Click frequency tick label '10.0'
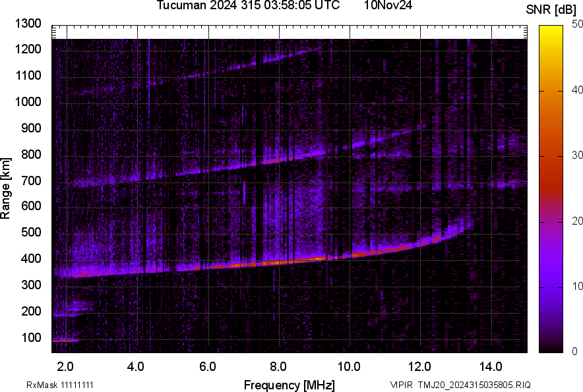The width and height of the screenshot is (583, 392). click(x=349, y=367)
